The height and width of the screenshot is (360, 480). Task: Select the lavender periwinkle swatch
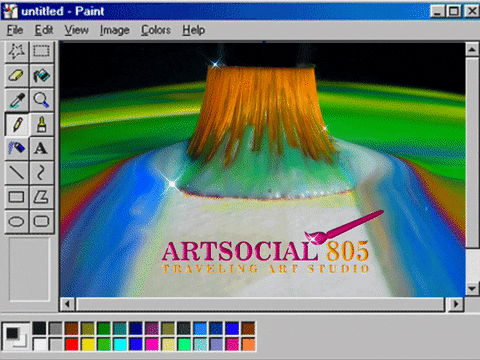click(x=216, y=344)
